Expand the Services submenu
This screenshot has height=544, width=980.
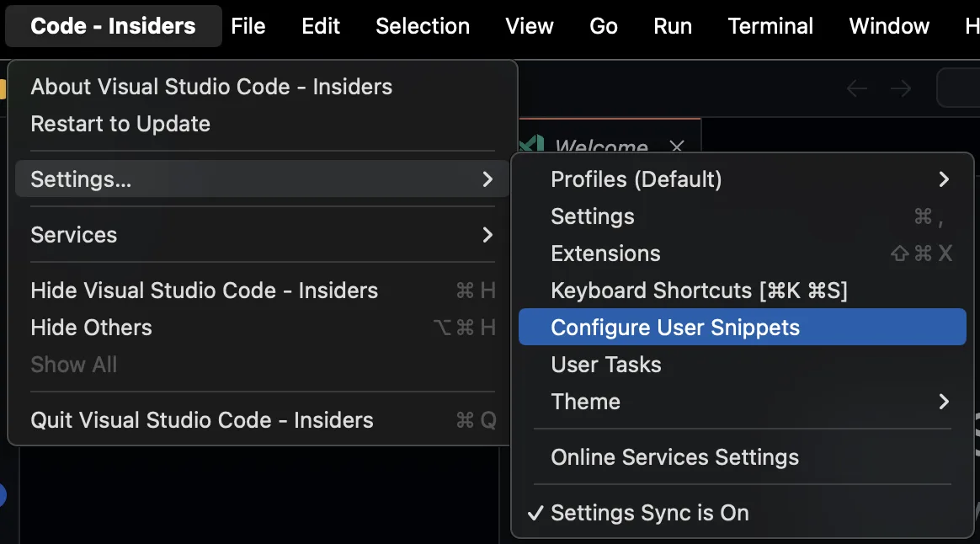[x=263, y=235]
